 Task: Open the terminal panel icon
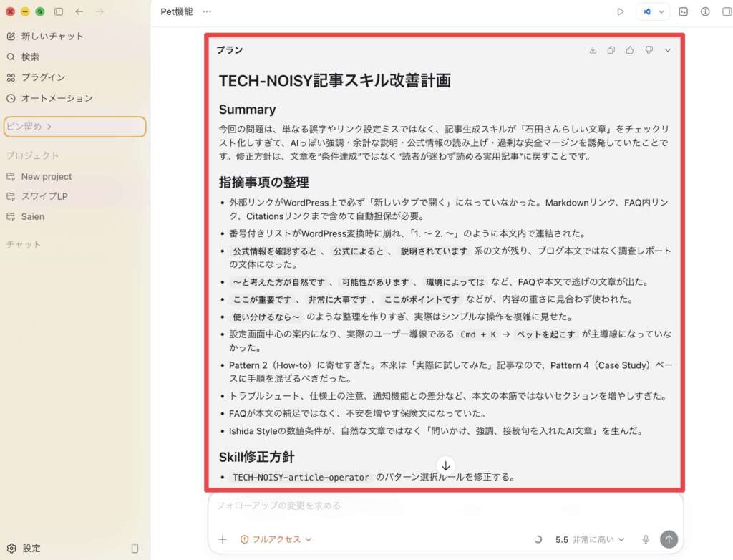(683, 11)
